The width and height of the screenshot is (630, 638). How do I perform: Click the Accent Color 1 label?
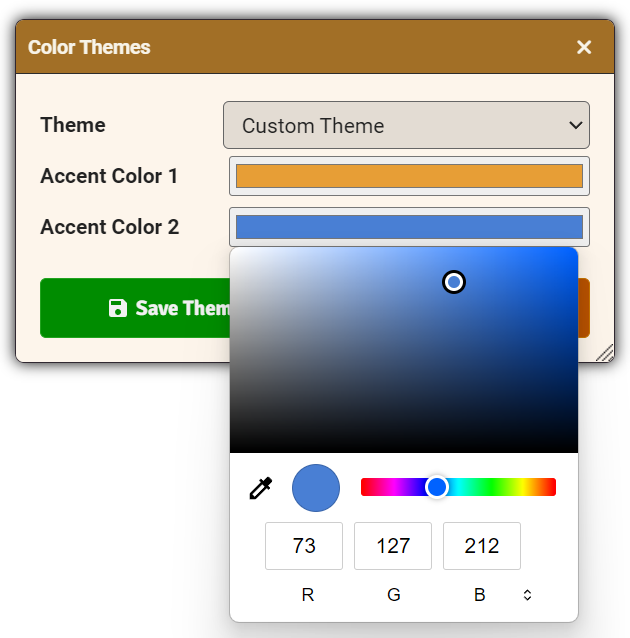tap(109, 176)
